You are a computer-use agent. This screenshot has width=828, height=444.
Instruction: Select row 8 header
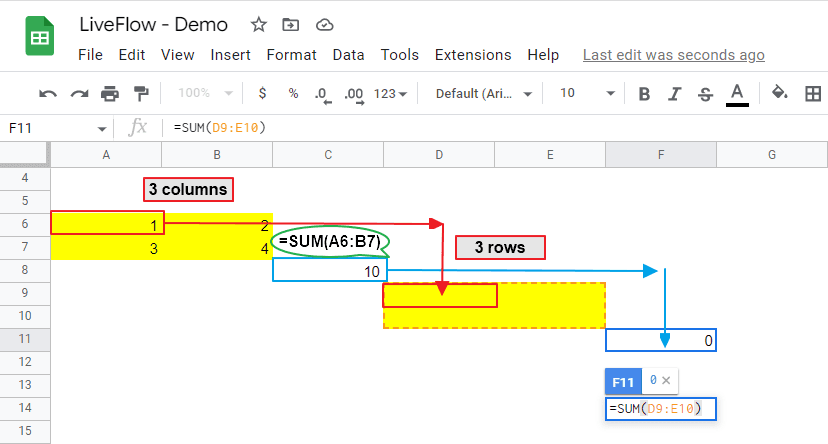tap(25, 270)
